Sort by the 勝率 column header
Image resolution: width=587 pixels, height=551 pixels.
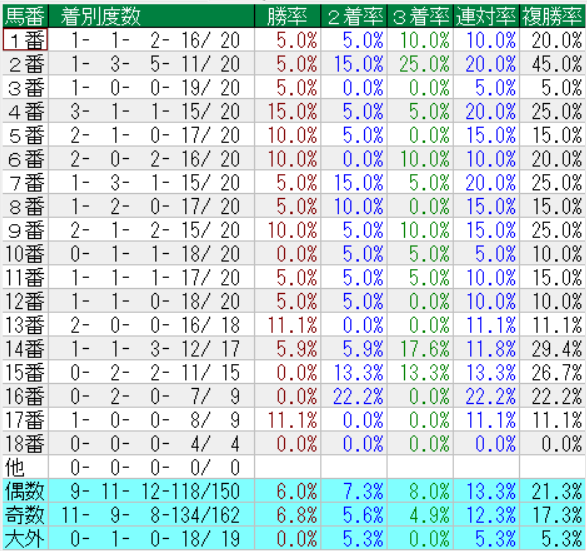[288, 16]
